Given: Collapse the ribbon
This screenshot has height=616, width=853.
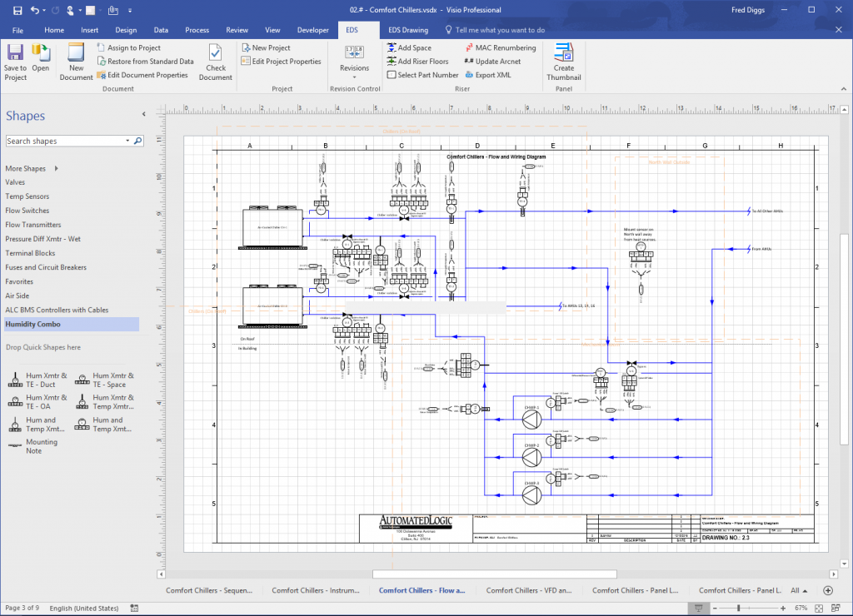Looking at the screenshot, I should [x=844, y=88].
